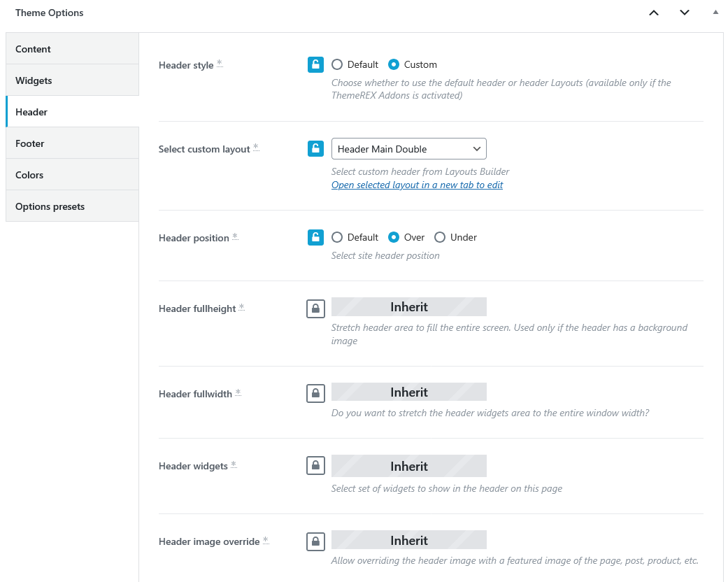Open the Content options tab
The width and height of the screenshot is (728, 582).
coord(73,49)
